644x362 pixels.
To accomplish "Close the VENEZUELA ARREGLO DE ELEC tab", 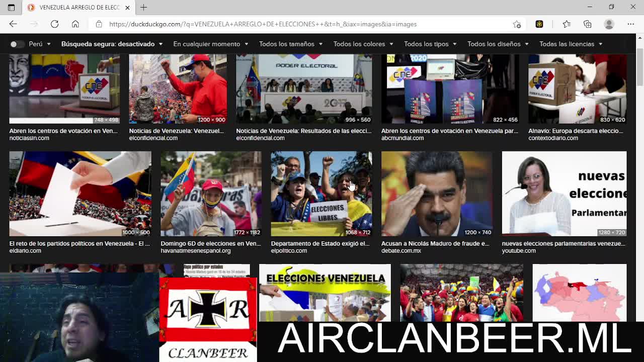I will (127, 8).
